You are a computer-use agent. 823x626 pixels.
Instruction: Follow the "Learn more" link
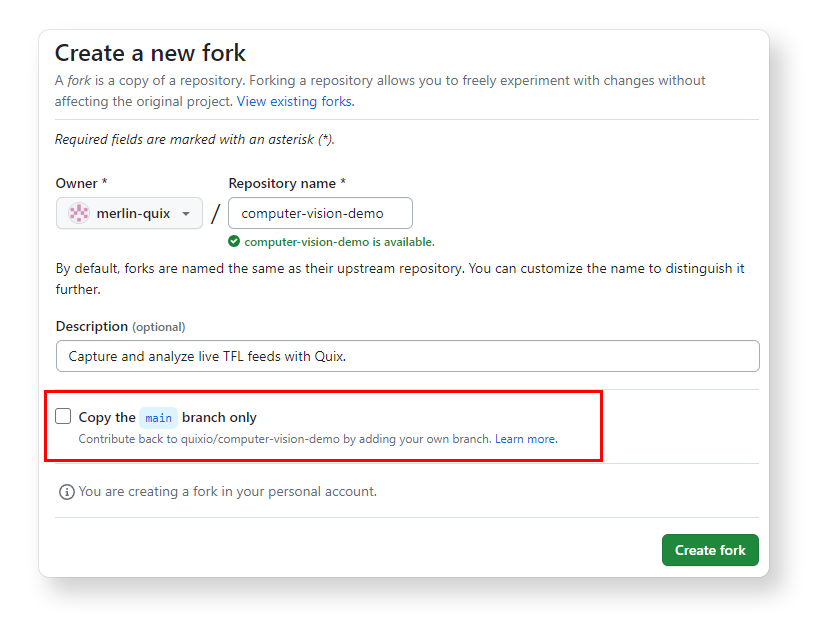(525, 438)
